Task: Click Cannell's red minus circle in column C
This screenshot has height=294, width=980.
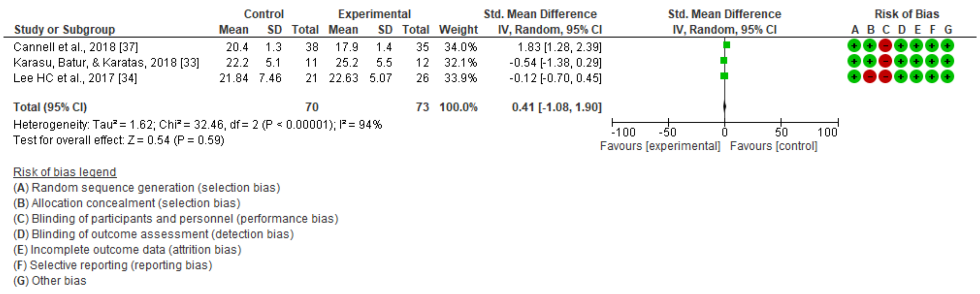Action: [x=885, y=46]
